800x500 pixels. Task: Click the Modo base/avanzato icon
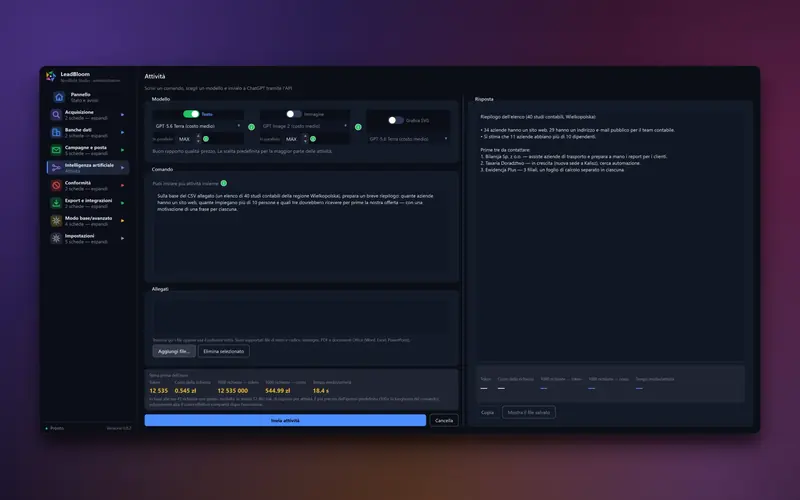tap(56, 220)
